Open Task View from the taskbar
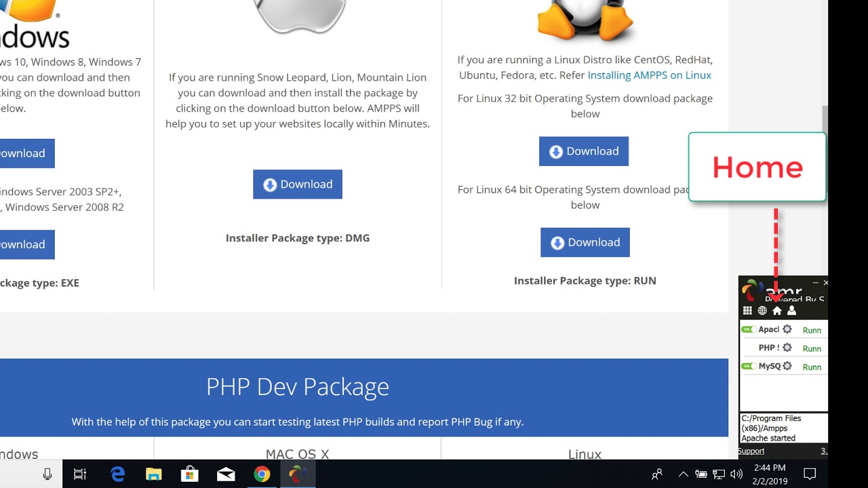Image resolution: width=868 pixels, height=488 pixels. pos(80,474)
